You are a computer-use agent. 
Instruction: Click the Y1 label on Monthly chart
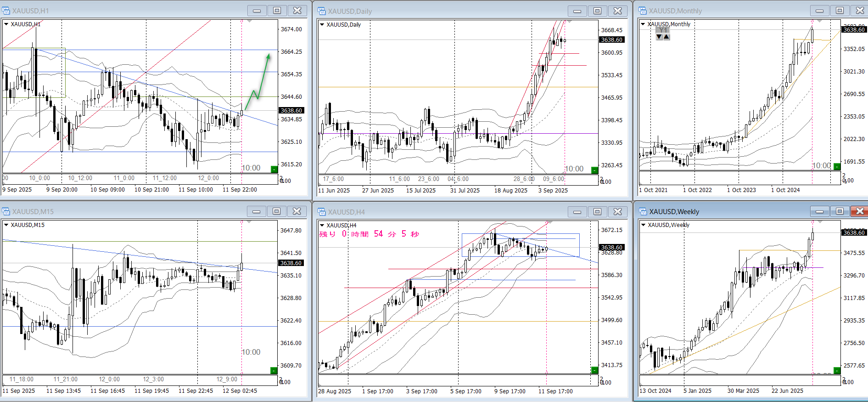[663, 30]
